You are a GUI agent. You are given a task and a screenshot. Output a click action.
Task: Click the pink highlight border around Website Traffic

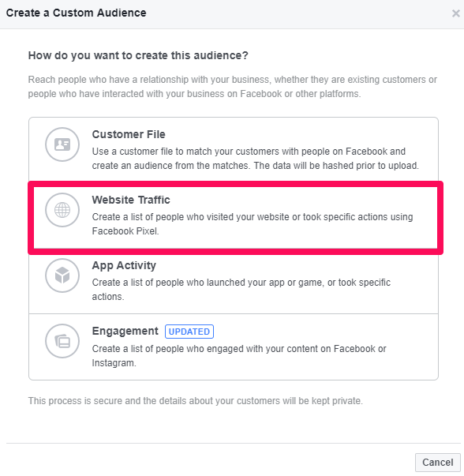(235, 184)
